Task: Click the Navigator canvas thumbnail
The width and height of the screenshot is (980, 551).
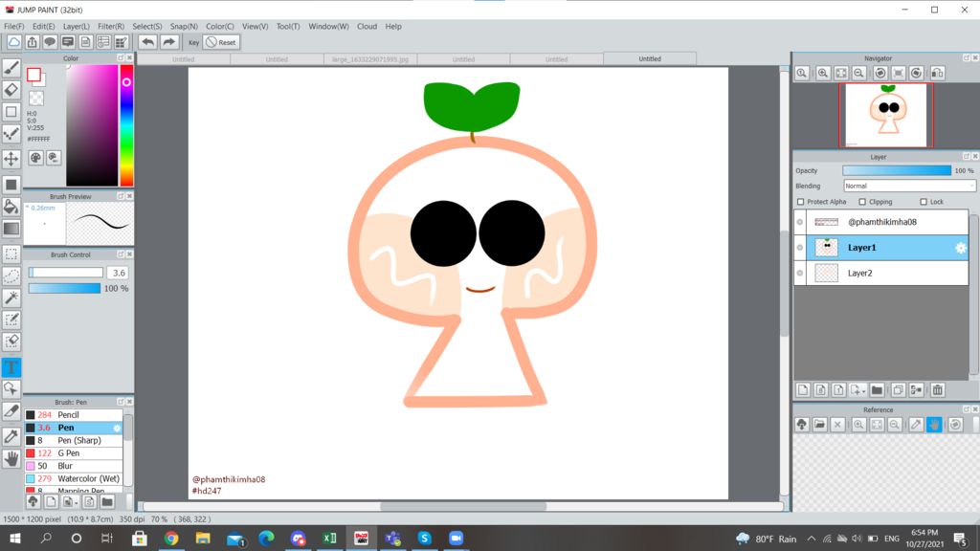Action: click(885, 116)
